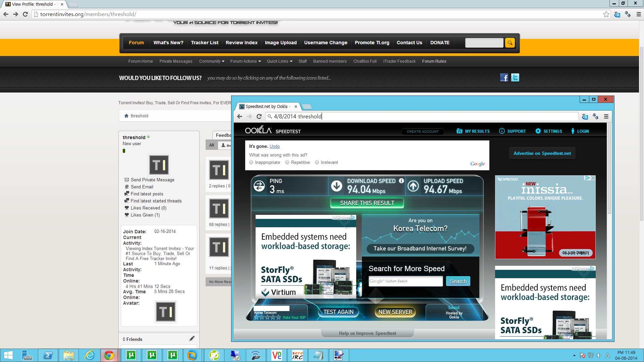
Task: Select the All feedback tab
Action: 212,145
